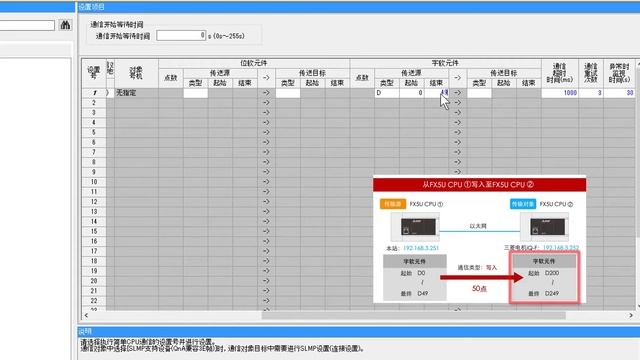Image resolution: width=640 pixels, height=360 pixels.
Task: Select the communication timeout cell showing 1000
Action: pyautogui.click(x=560, y=93)
